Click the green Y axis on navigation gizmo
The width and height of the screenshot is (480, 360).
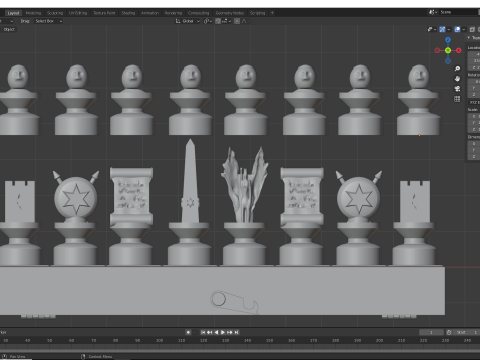[448, 50]
